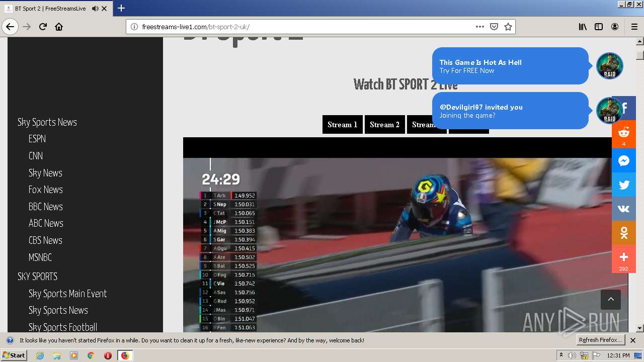The image size is (644, 362).
Task: Open the BBC News channel link
Action: pyautogui.click(x=46, y=207)
